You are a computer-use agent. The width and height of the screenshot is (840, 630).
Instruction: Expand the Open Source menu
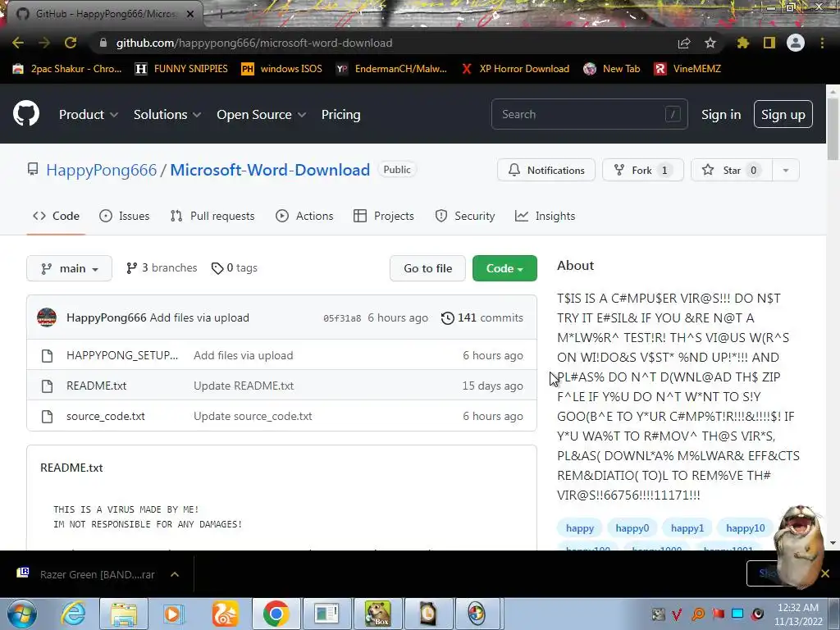click(262, 115)
